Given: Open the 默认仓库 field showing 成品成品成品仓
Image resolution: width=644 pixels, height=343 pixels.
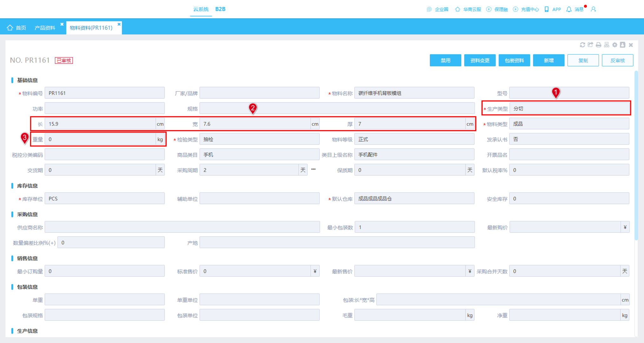Looking at the screenshot, I should [414, 198].
